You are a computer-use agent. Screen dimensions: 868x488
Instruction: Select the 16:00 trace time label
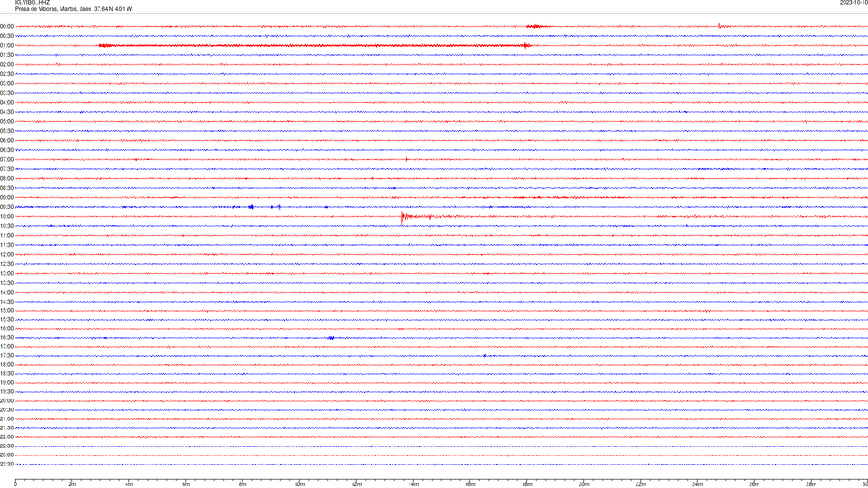[6, 329]
